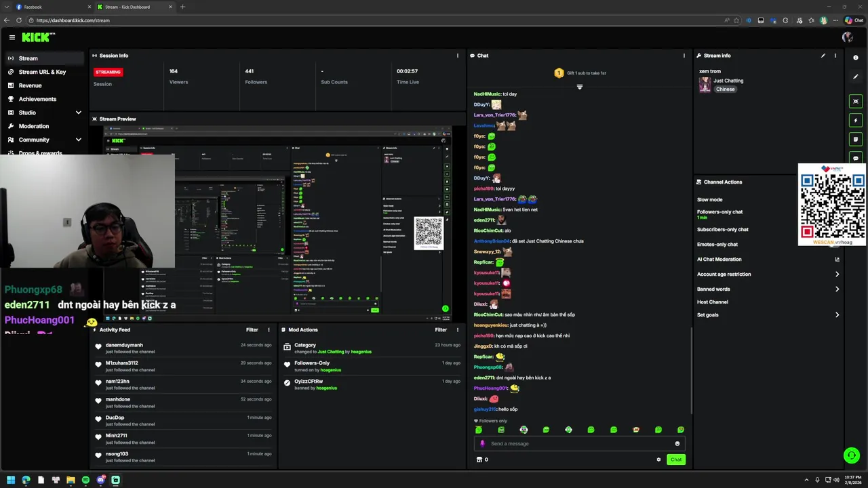Open the profile avatar in the top-right header
This screenshot has height=488, width=868.
[847, 37]
